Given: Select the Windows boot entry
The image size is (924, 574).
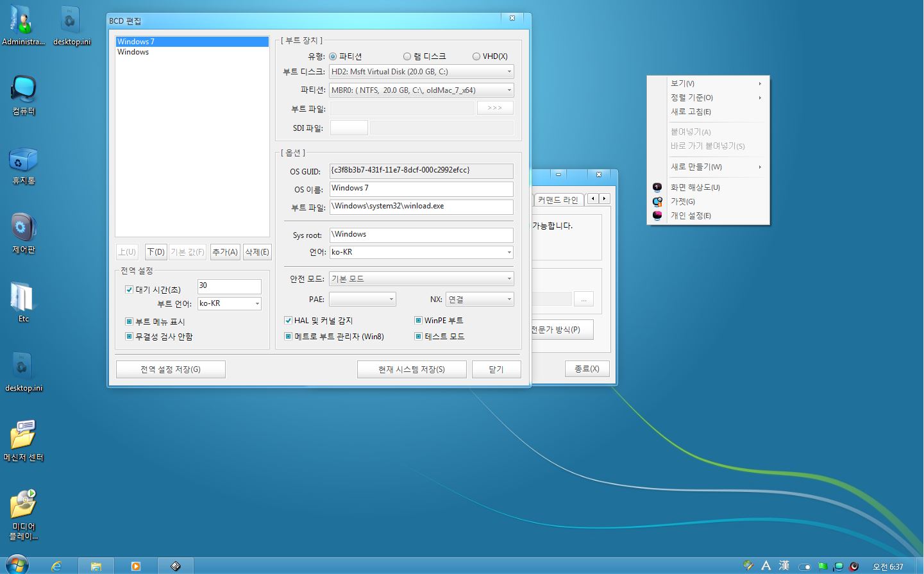Looking at the screenshot, I should 192,52.
